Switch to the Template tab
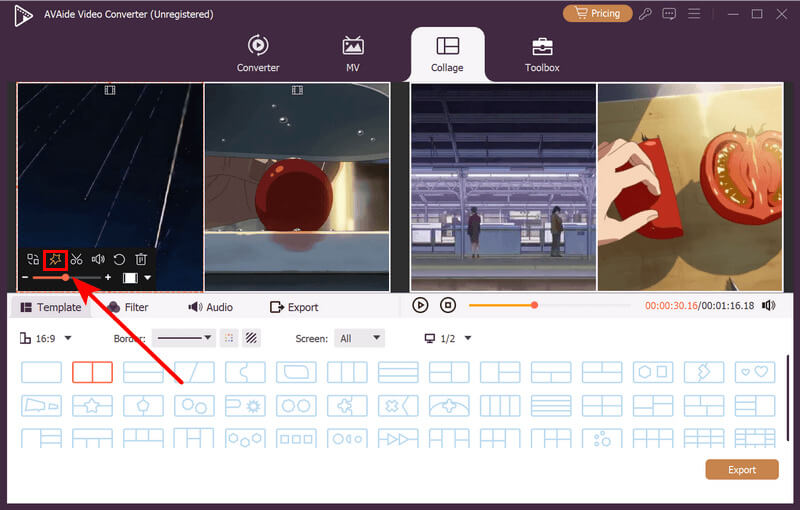 pos(50,307)
